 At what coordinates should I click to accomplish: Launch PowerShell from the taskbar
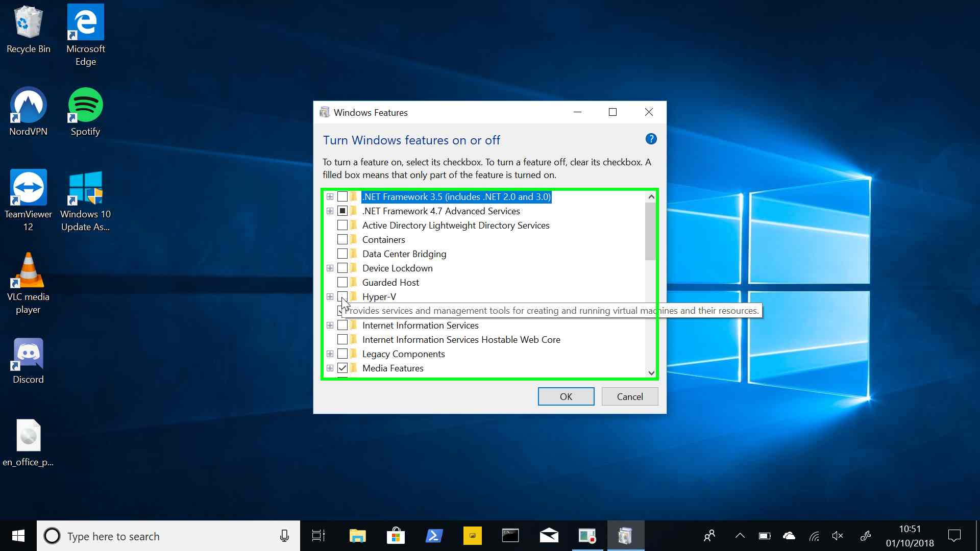click(434, 536)
